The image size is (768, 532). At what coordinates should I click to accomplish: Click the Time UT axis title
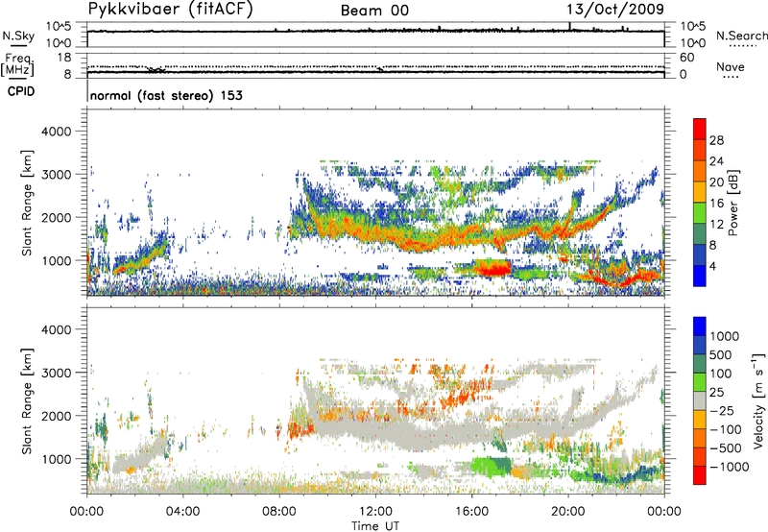375,526
